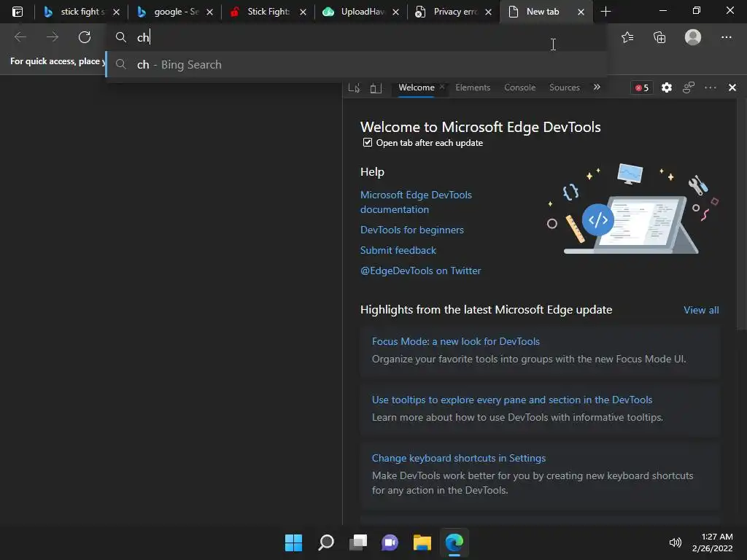The width and height of the screenshot is (747, 560).
Task: Open the Windows Start menu
Action: tap(293, 542)
